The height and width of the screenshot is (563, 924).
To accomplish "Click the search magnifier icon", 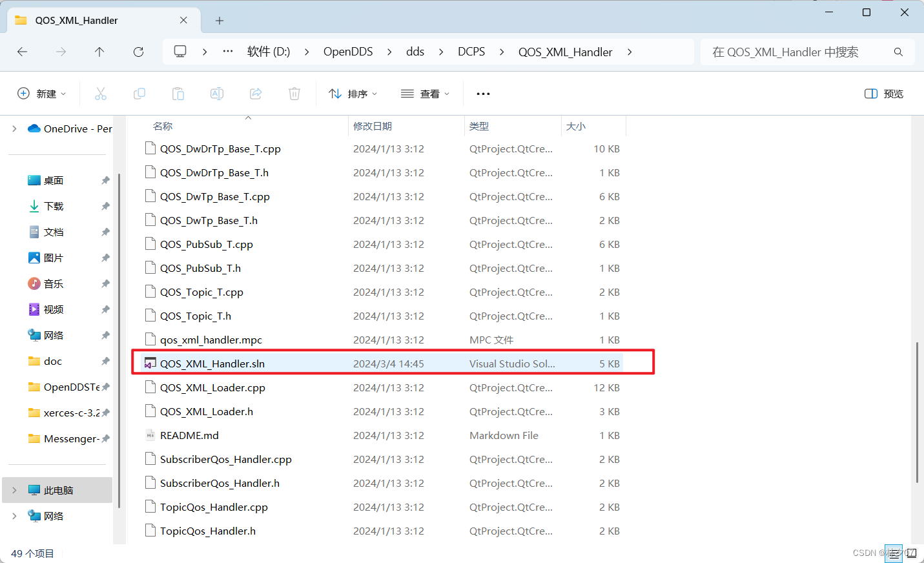I will coord(898,52).
